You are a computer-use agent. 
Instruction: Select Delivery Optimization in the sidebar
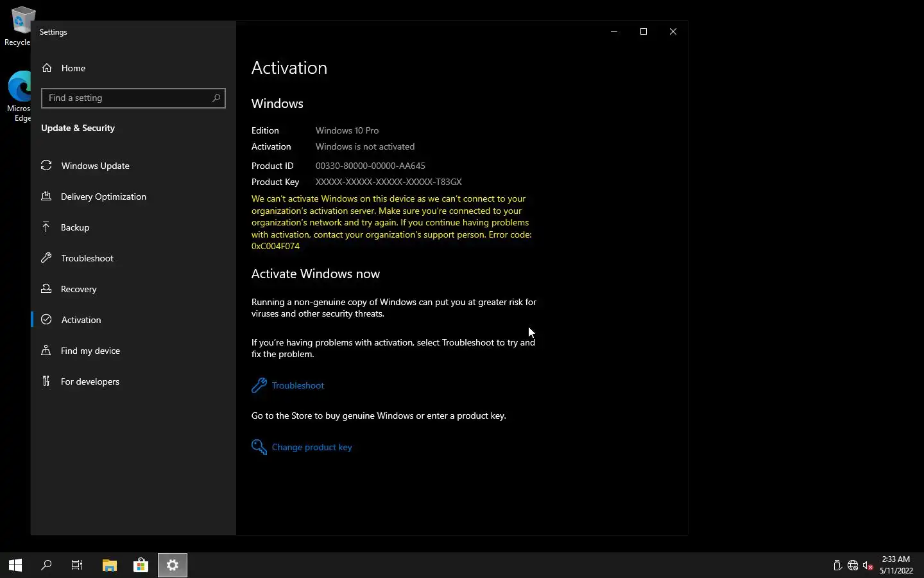tap(133, 196)
